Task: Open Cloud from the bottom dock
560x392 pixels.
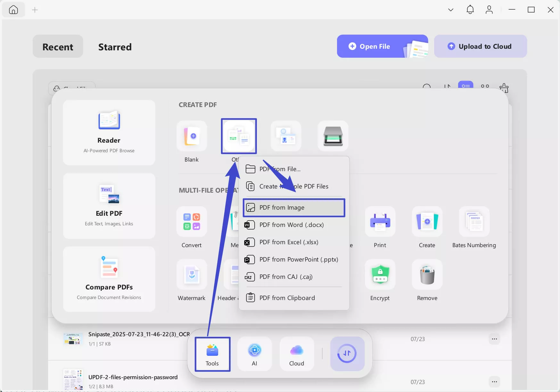Action: pos(297,354)
